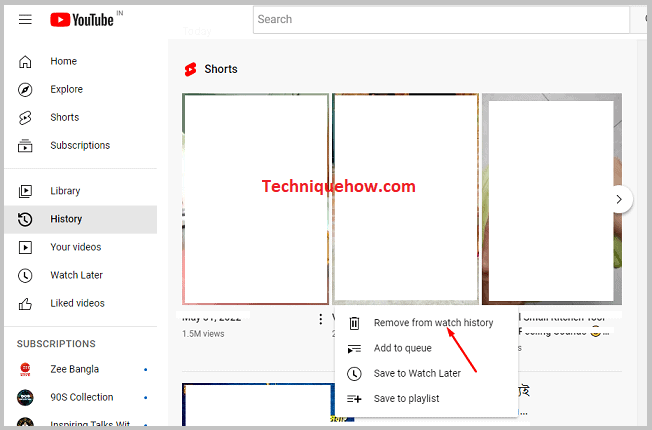
Task: Click the YouTube logo
Action: point(82,20)
